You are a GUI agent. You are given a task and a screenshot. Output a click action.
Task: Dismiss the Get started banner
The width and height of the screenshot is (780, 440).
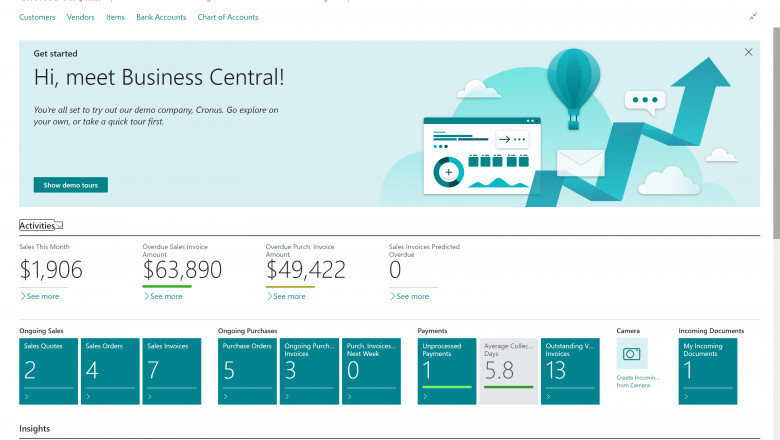[x=748, y=52]
